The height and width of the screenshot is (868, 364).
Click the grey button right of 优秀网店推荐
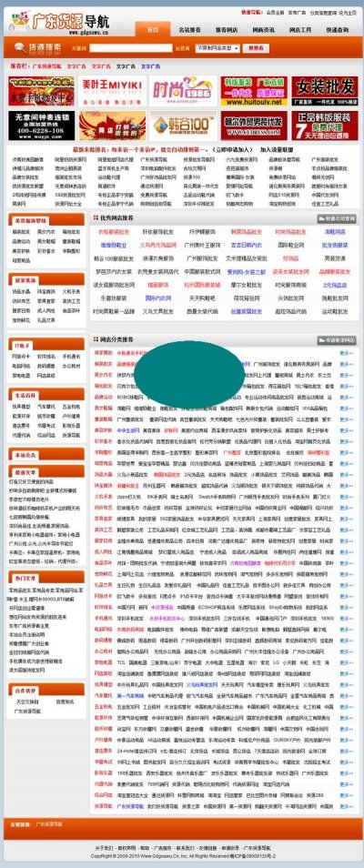click(x=337, y=218)
